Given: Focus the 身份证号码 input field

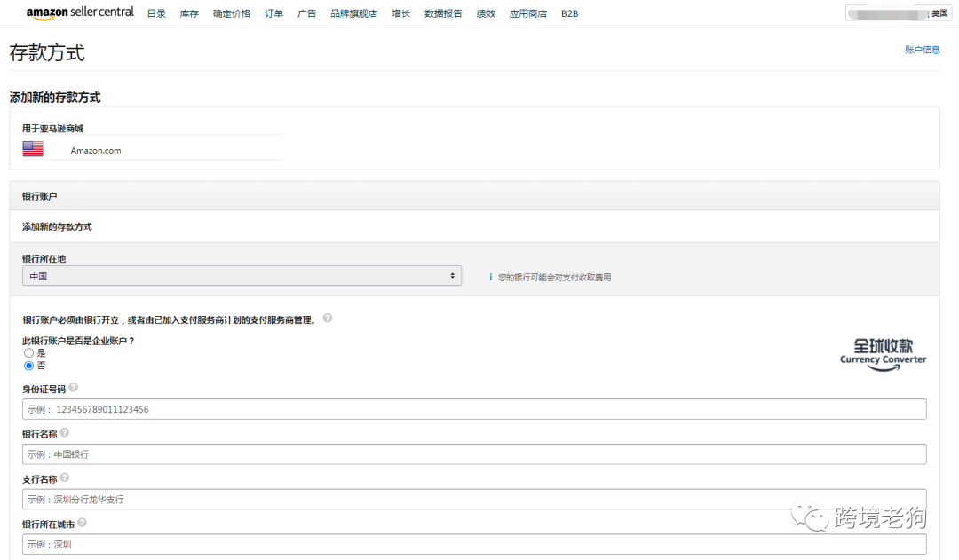Looking at the screenshot, I should [474, 409].
